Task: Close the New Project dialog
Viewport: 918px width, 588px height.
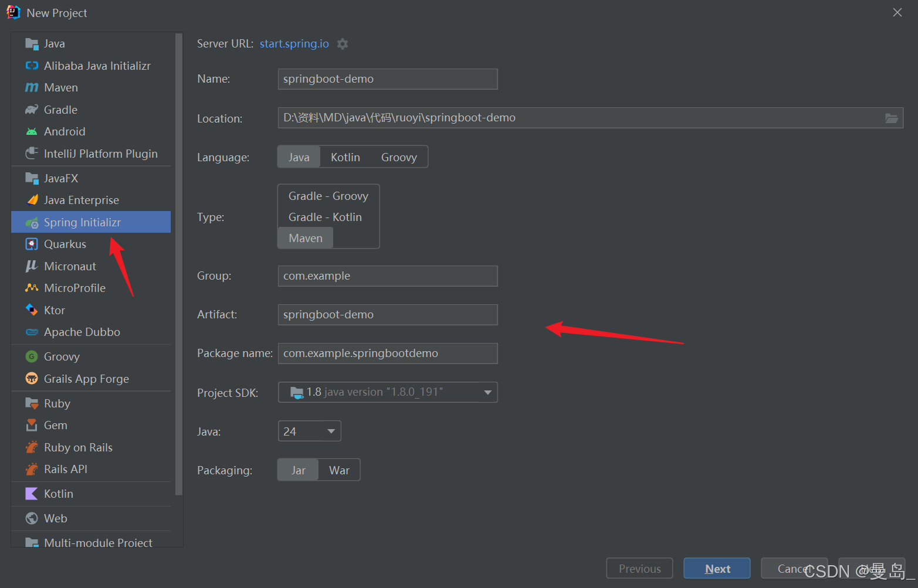Action: [x=897, y=12]
